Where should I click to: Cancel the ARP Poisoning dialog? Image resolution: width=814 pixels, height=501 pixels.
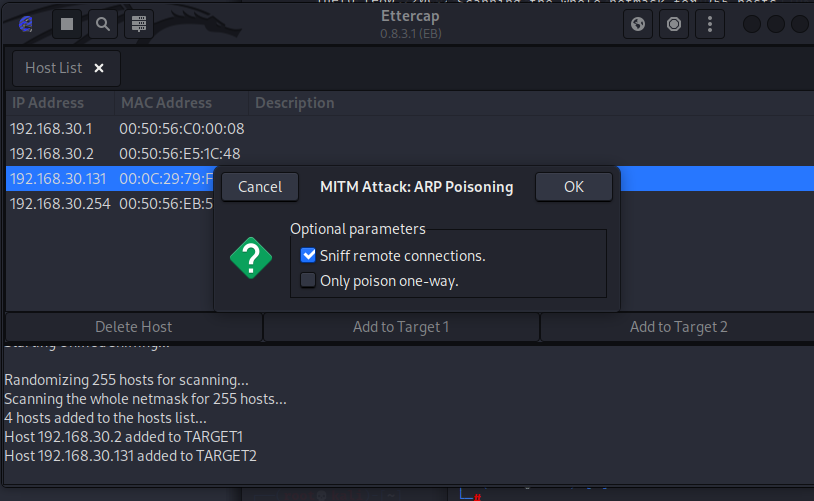(x=260, y=186)
